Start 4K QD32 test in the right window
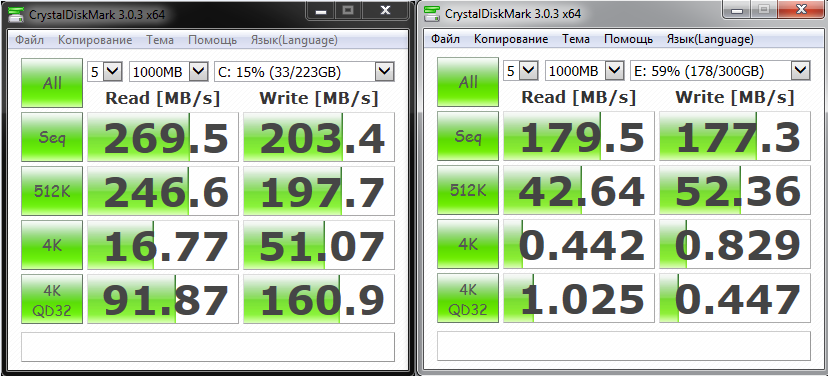Screen dimensions: 828x376 point(468,298)
